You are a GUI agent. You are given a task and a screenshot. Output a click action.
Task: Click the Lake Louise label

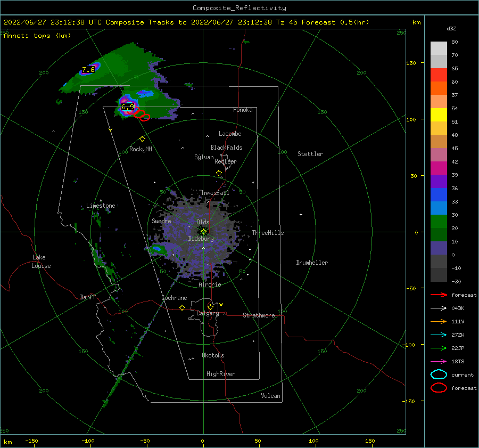(41, 262)
